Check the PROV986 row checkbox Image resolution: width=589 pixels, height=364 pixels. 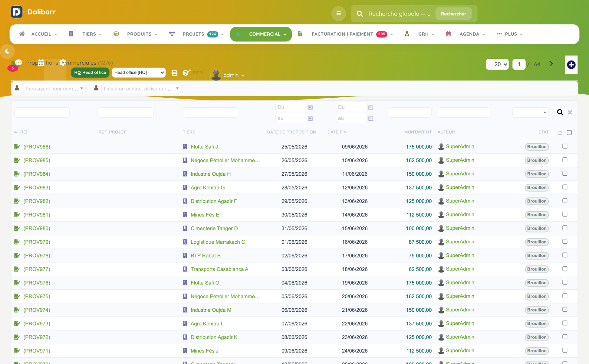565,146
